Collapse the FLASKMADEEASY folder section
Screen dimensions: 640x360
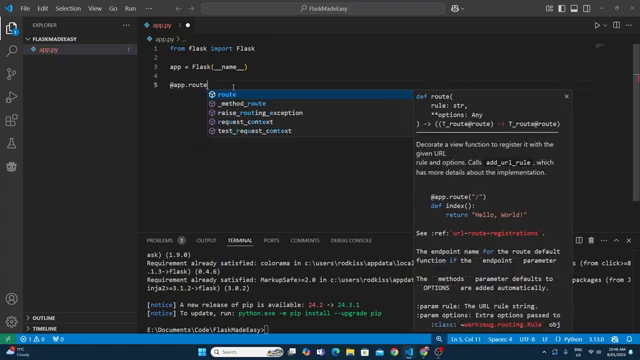pyautogui.click(x=54, y=39)
